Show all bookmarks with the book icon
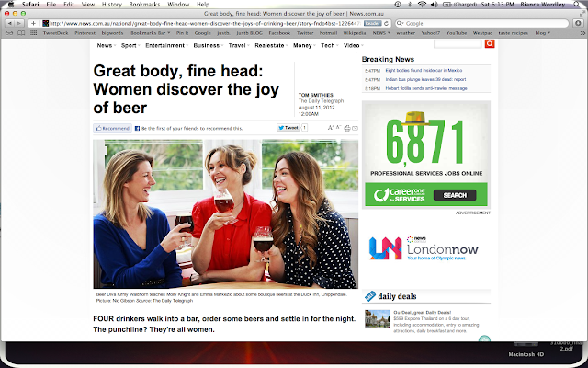The image size is (588, 368). coord(21,33)
